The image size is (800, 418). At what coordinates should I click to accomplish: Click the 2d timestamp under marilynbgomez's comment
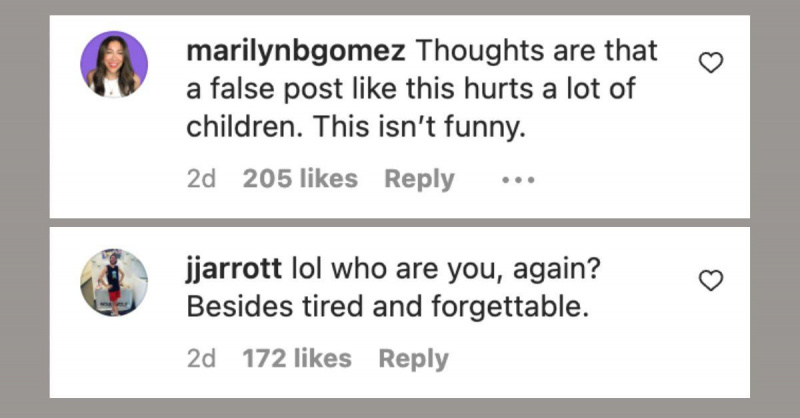click(x=202, y=179)
